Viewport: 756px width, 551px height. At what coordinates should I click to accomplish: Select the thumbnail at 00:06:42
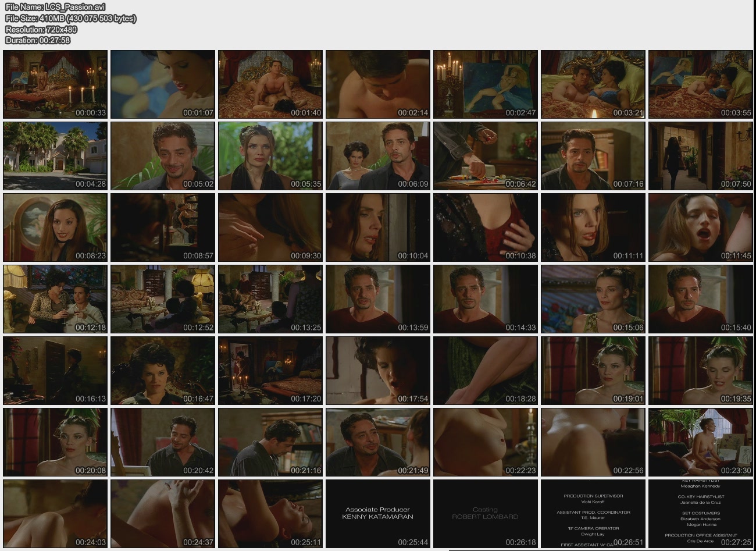tap(485, 155)
